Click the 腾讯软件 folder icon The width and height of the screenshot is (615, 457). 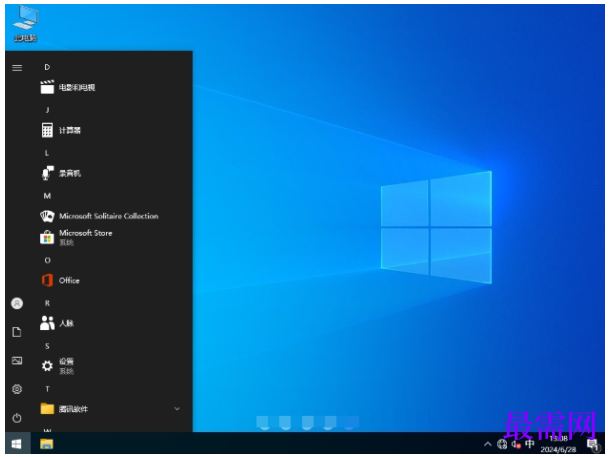47,409
